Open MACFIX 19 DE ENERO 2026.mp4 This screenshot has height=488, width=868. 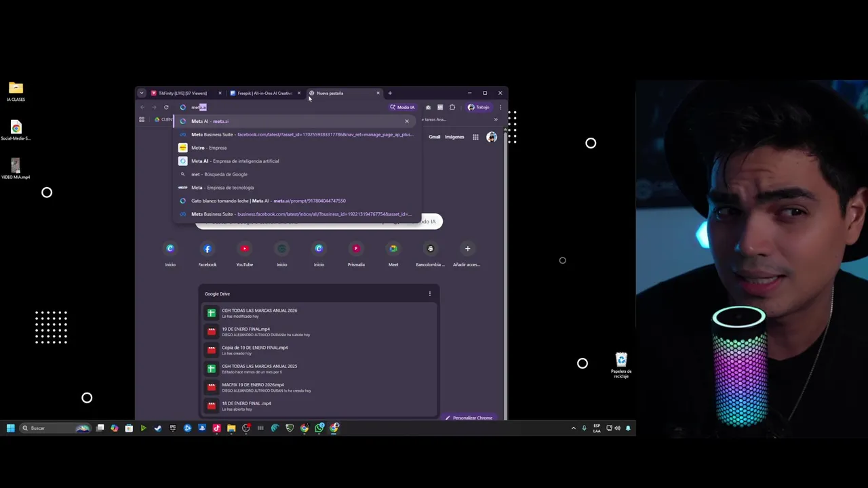(x=319, y=387)
